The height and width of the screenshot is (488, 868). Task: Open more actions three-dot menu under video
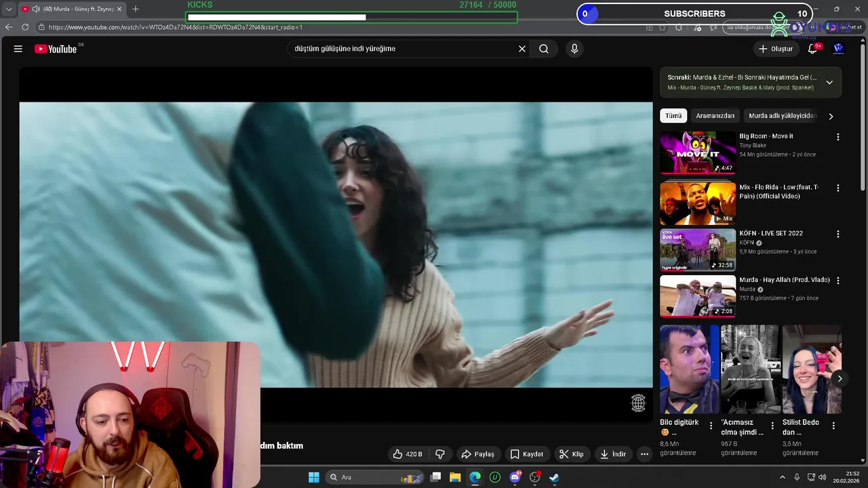645,454
